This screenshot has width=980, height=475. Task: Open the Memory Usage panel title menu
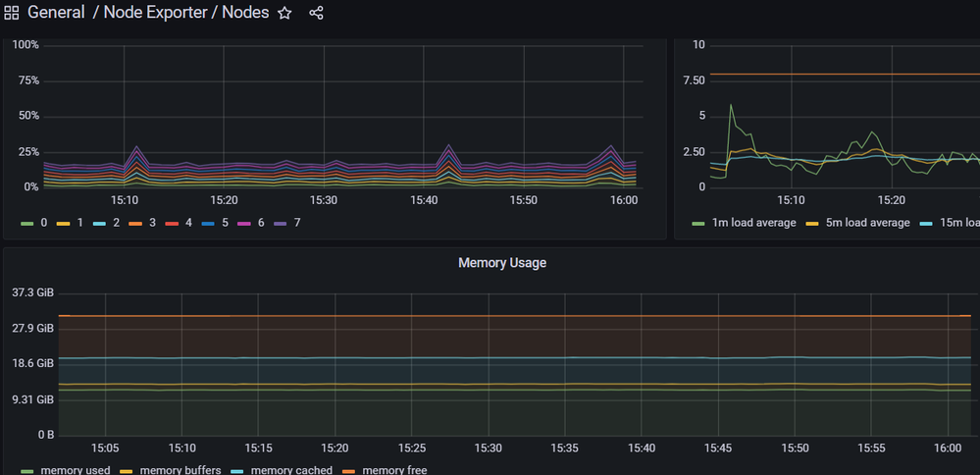[502, 263]
